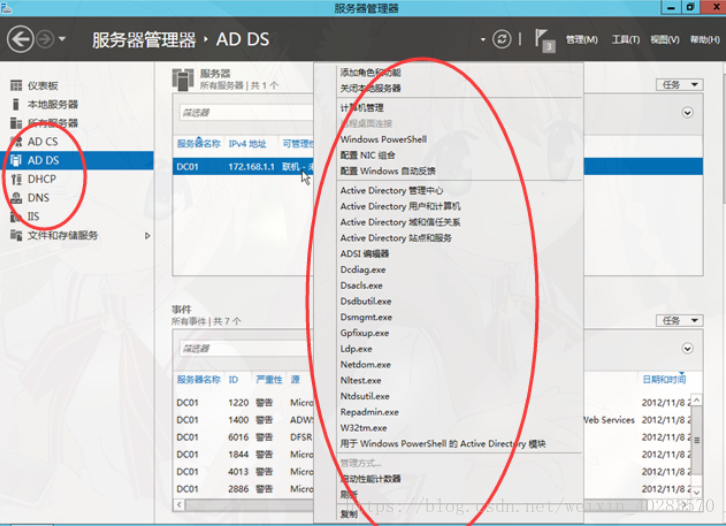Run Dsacls.exe from context menu
726x526 pixels.
362,286
